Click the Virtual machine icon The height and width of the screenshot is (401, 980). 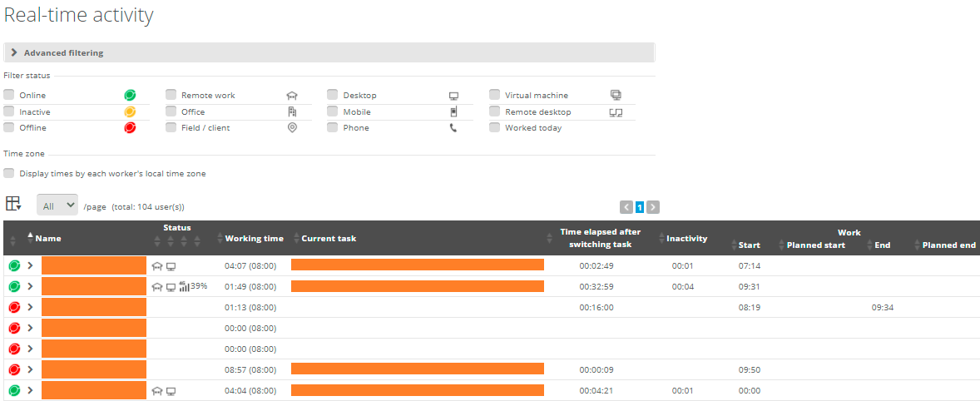tap(616, 95)
